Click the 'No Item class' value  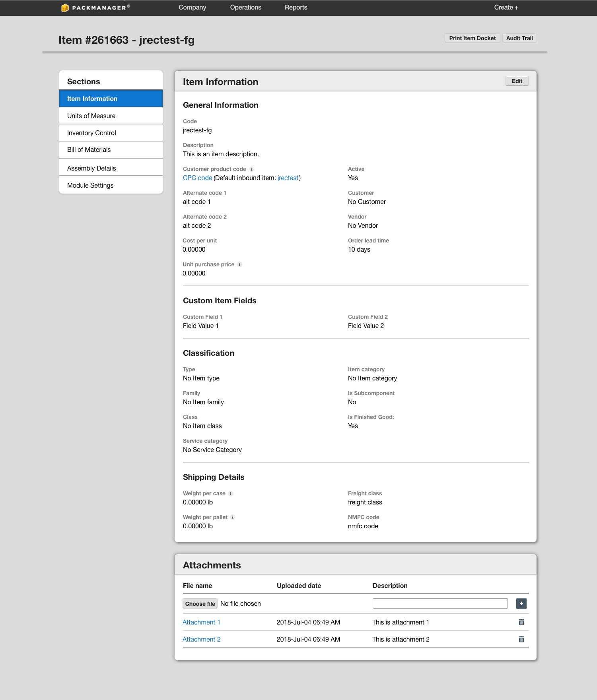[x=202, y=426]
